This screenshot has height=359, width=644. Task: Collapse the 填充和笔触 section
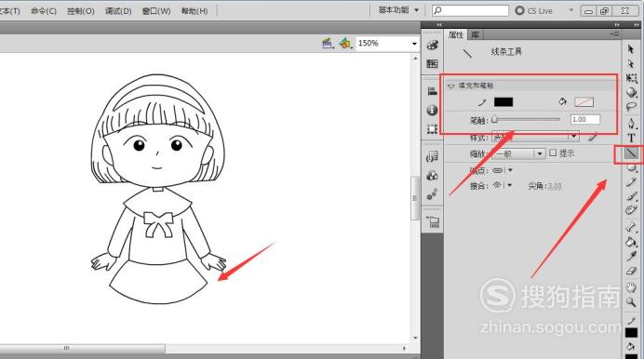point(451,86)
